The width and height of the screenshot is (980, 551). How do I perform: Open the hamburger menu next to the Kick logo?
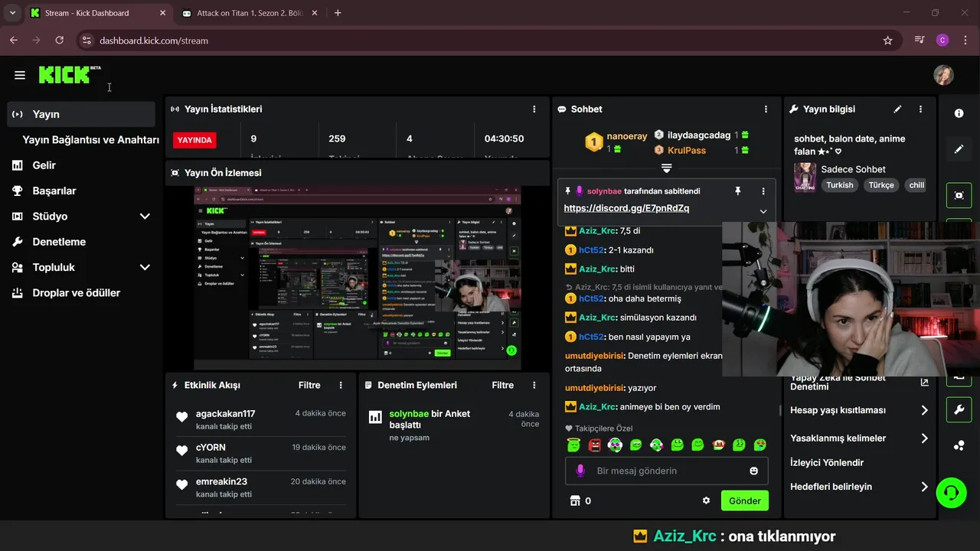[x=20, y=75]
